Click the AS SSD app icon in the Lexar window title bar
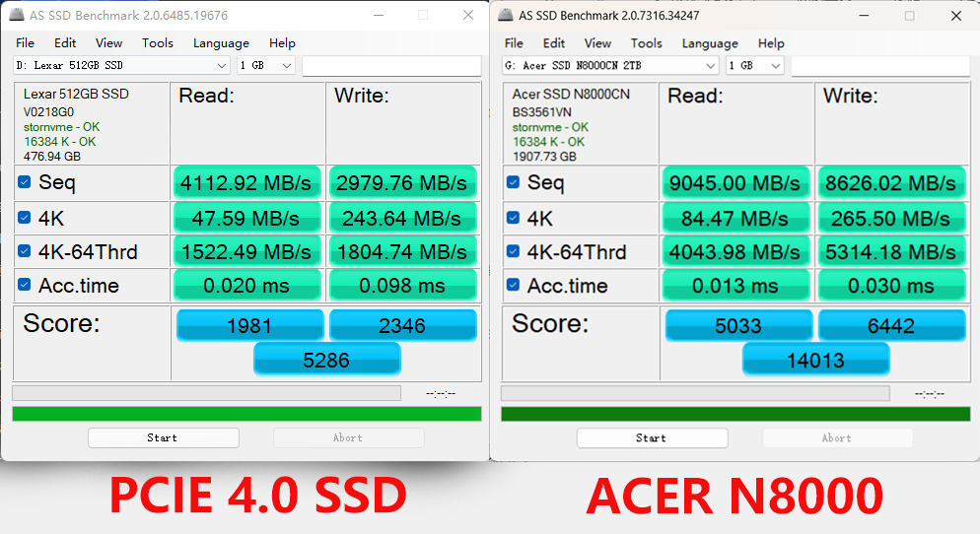Screen dimensions: 980x534 pyautogui.click(x=18, y=15)
